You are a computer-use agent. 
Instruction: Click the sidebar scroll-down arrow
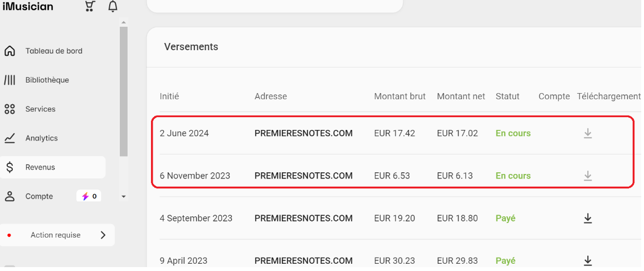tap(124, 197)
